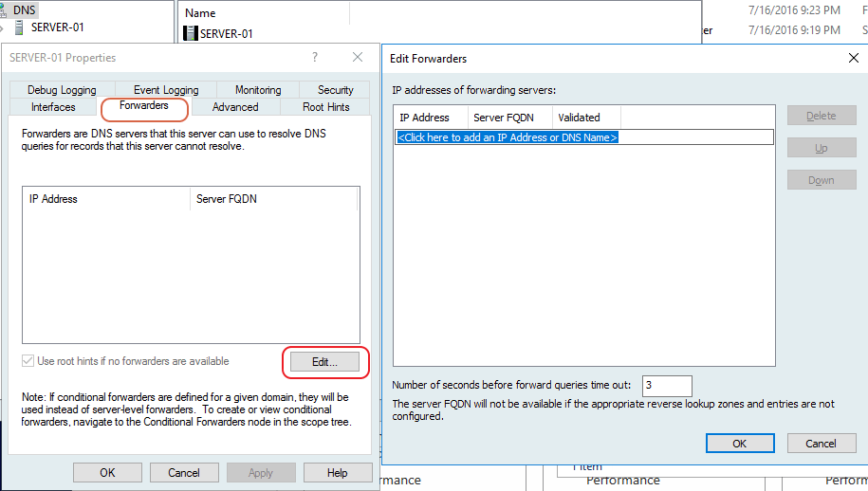This screenshot has width=868, height=491.
Task: Click Cancel in SERVER-01 Properties
Action: tap(184, 473)
